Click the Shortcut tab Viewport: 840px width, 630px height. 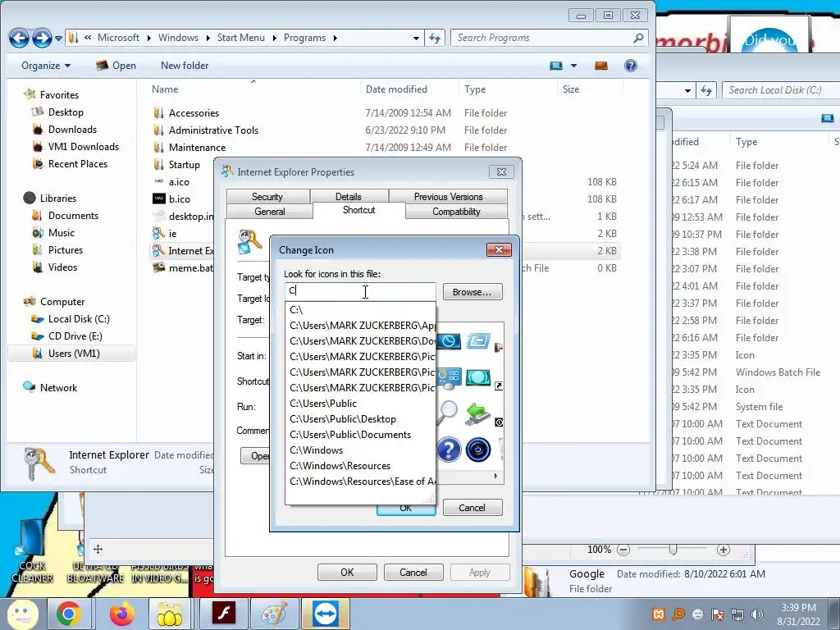point(359,210)
